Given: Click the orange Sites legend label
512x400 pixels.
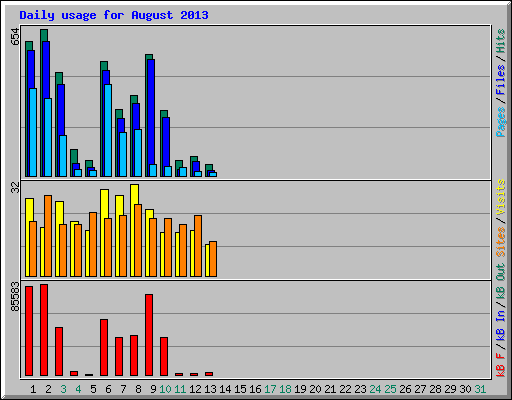Looking at the screenshot, I should pos(500,242).
